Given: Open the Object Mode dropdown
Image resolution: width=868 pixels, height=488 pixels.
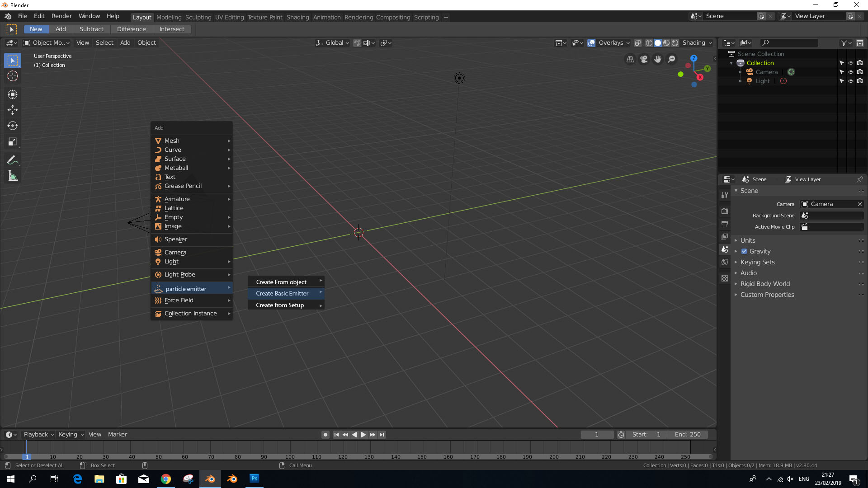Looking at the screenshot, I should pos(47,42).
